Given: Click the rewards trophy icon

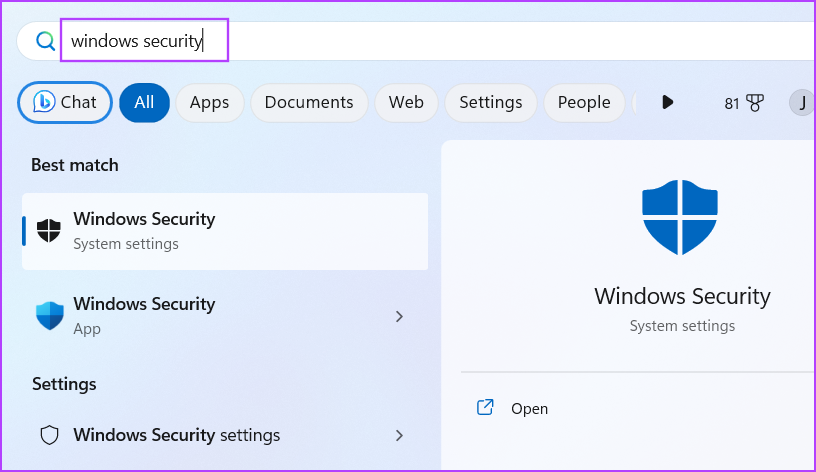Looking at the screenshot, I should [755, 102].
